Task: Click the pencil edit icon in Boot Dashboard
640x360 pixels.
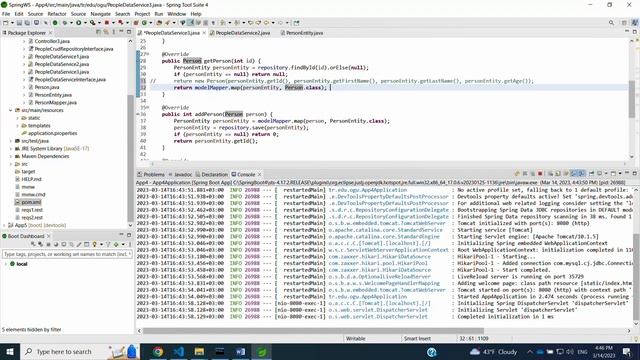Action: (79, 244)
